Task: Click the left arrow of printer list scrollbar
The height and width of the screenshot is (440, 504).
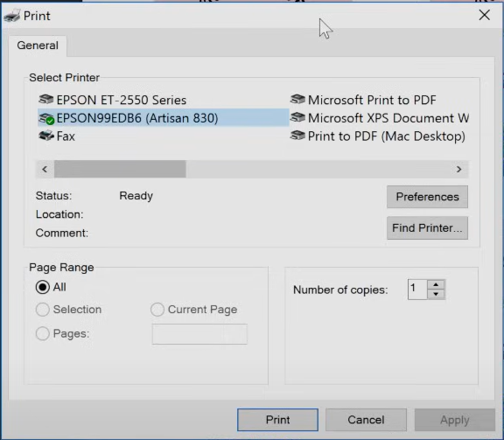Action: click(45, 169)
